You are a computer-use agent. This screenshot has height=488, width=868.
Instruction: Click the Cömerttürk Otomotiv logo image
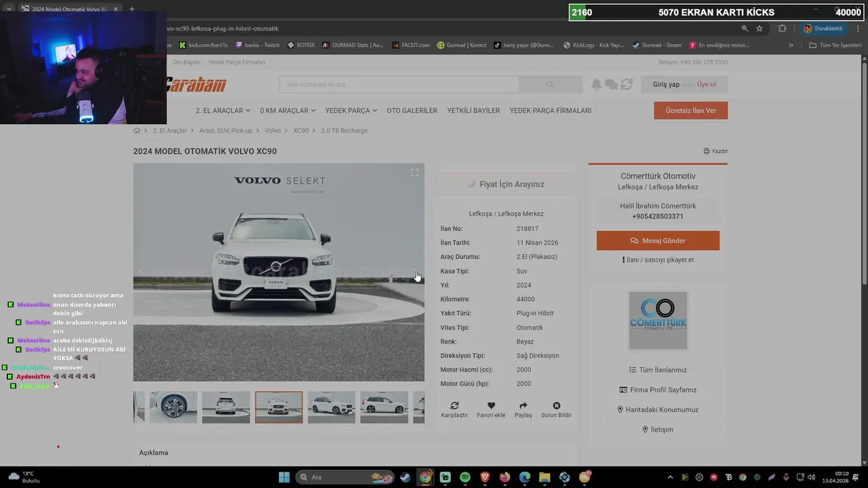[x=658, y=321]
